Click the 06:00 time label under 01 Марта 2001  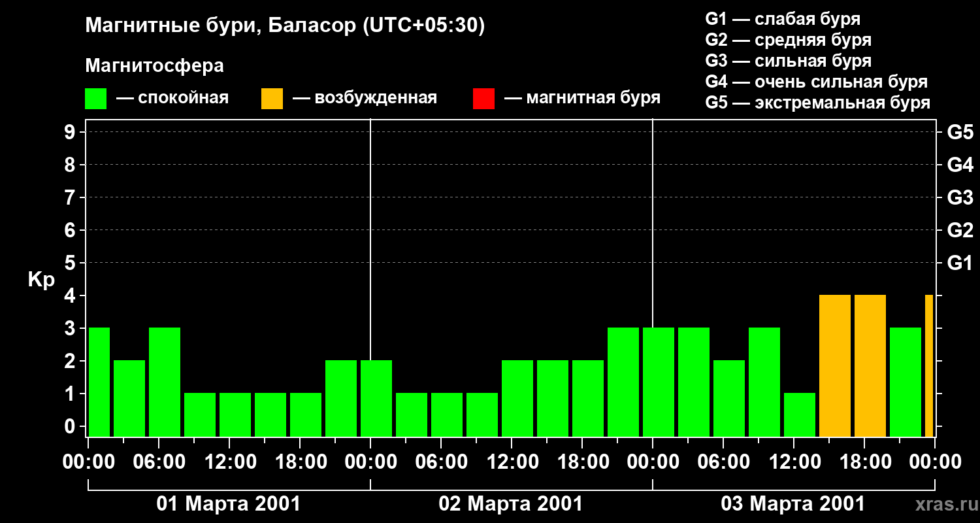(159, 462)
